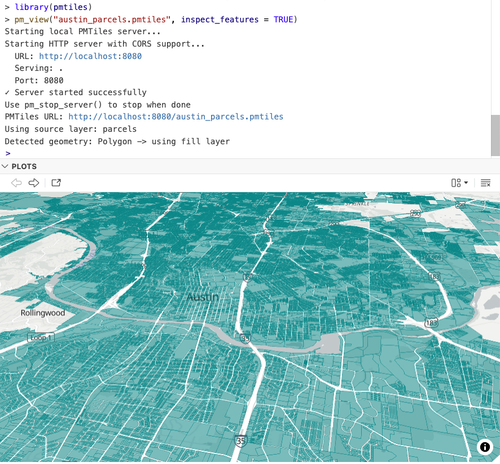Viewport: 500px width, 464px height.
Task: Click 'Detected geometry: Polygon' console line
Action: coord(117,141)
